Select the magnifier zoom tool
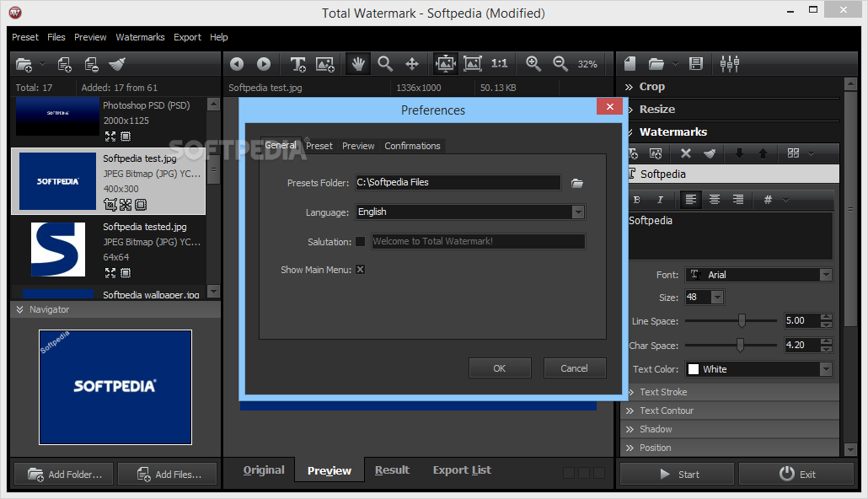This screenshot has width=868, height=499. click(385, 64)
